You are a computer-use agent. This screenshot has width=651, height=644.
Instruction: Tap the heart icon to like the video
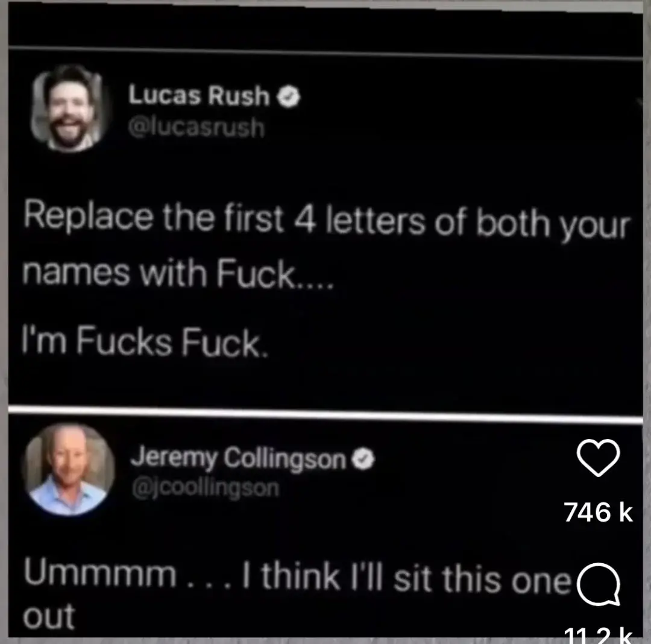(599, 457)
